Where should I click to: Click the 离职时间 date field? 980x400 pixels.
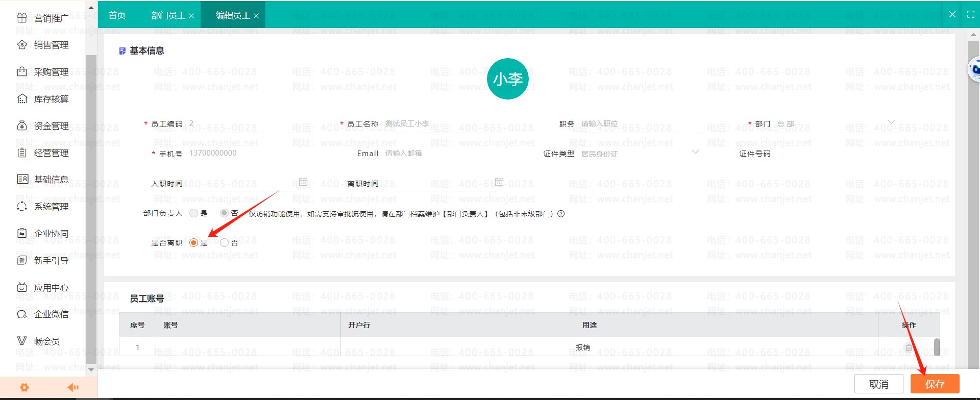pos(445,183)
